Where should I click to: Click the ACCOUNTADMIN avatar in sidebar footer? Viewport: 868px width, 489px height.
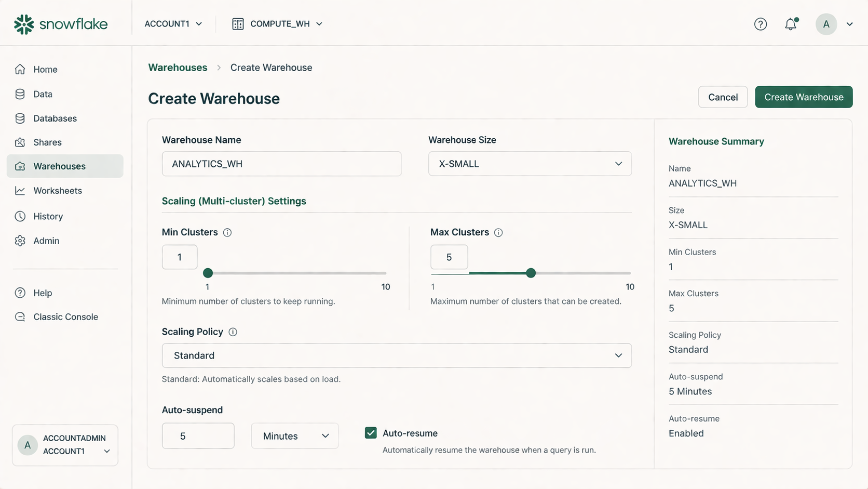pos(28,445)
